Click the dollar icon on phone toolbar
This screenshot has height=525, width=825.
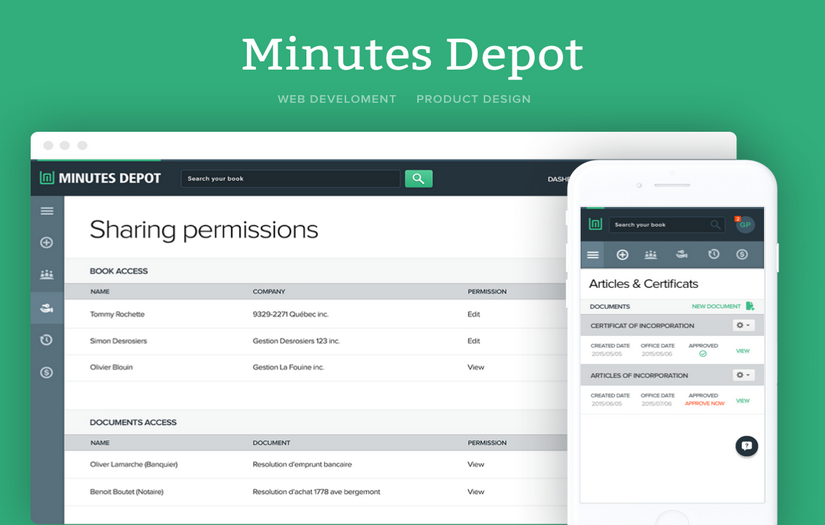pos(742,255)
